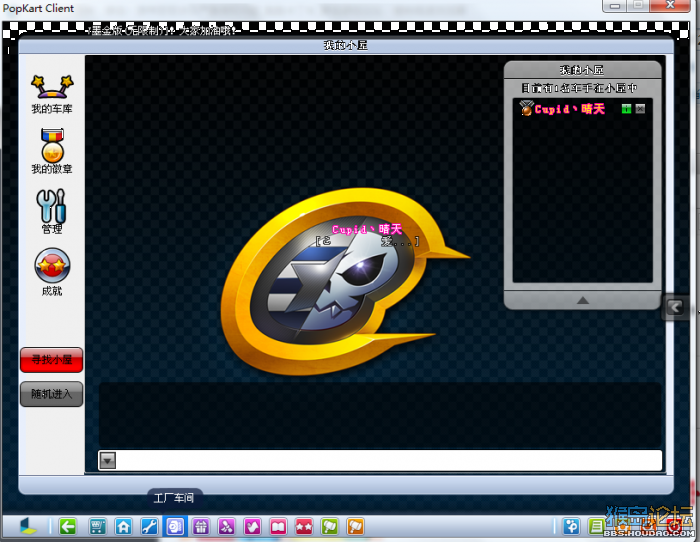Image resolution: width=700 pixels, height=542 pixels.
Task: Click the green list icon bottom right
Action: (596, 527)
